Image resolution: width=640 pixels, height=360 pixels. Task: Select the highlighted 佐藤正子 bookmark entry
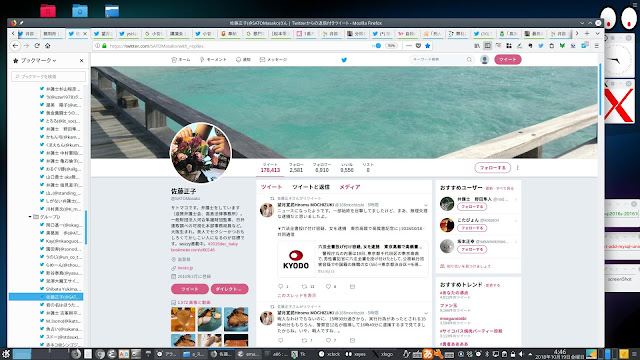pos(46,297)
